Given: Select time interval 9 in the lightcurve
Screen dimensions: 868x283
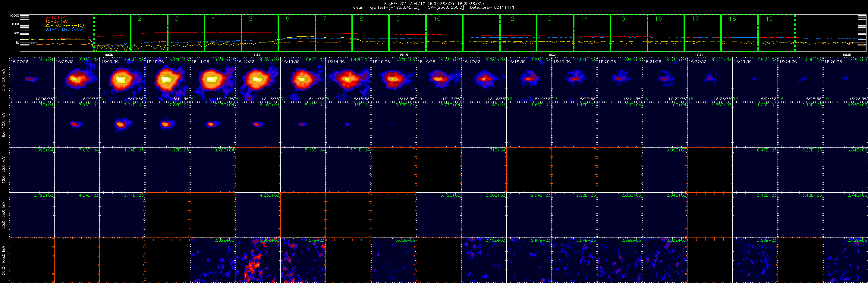Looking at the screenshot, I should click(407, 33).
